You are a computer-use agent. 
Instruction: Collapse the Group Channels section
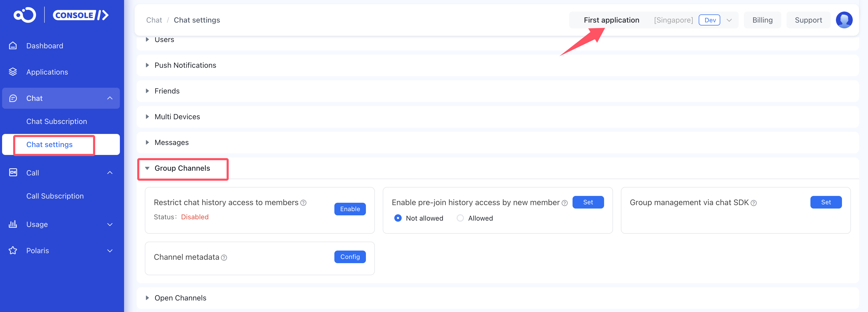(182, 168)
